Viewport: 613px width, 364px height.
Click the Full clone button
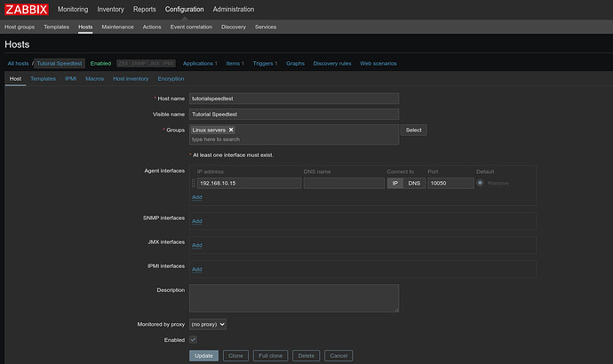click(x=271, y=356)
